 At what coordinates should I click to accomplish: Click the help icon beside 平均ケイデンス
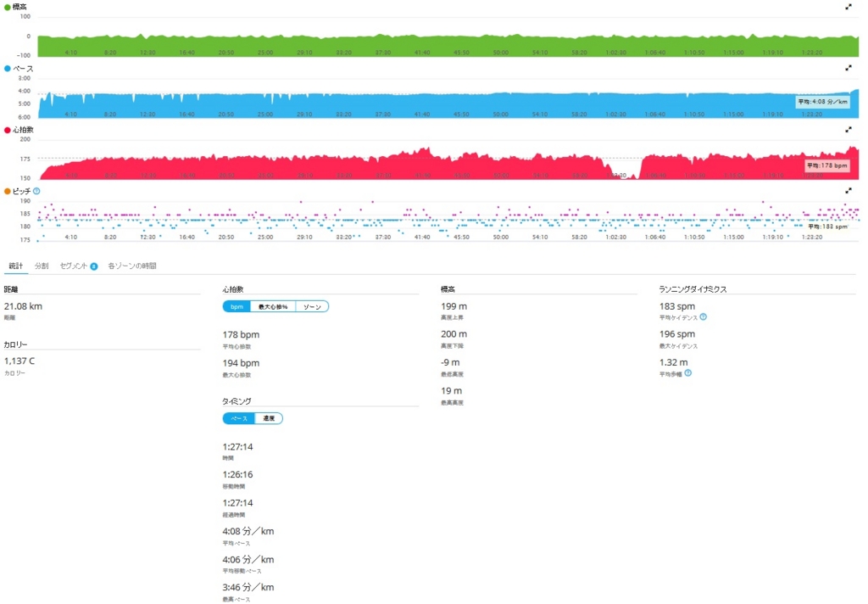(x=703, y=317)
